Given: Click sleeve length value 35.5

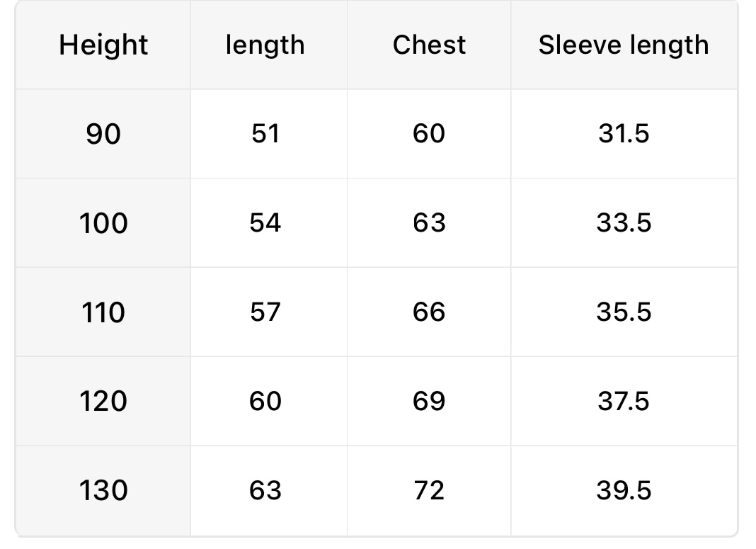Looking at the screenshot, I should 624,312.
